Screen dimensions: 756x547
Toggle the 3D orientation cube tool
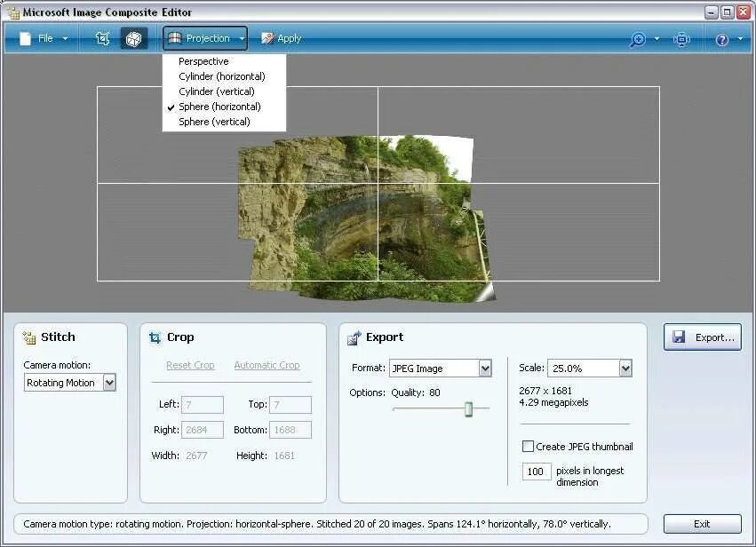coord(133,38)
